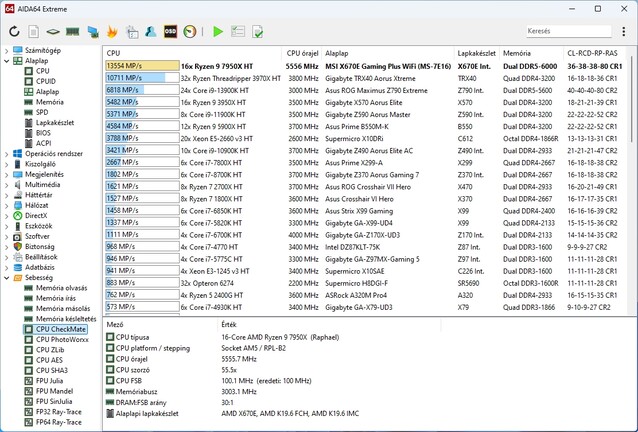Select the FPU Julia benchmark
638x432 pixels.
[x=49, y=381]
